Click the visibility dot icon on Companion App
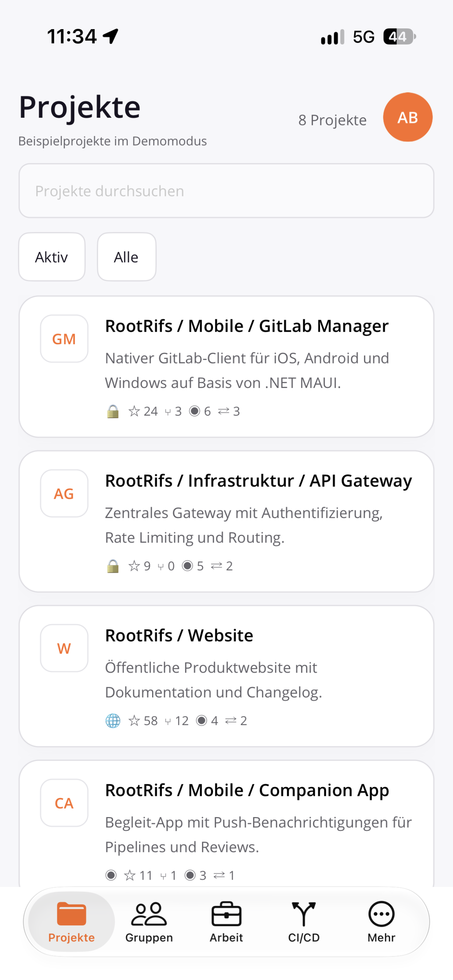 [x=111, y=876]
